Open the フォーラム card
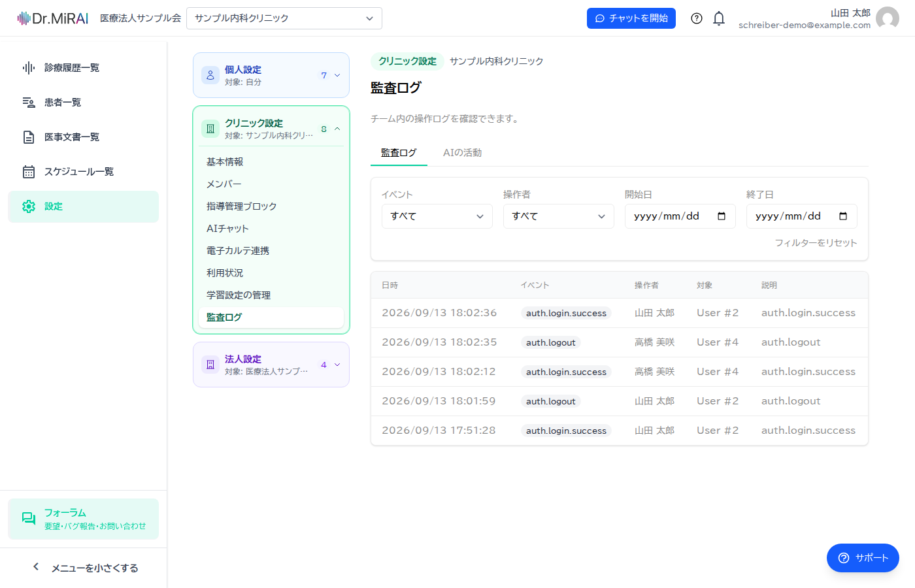915x588 pixels. coord(84,519)
